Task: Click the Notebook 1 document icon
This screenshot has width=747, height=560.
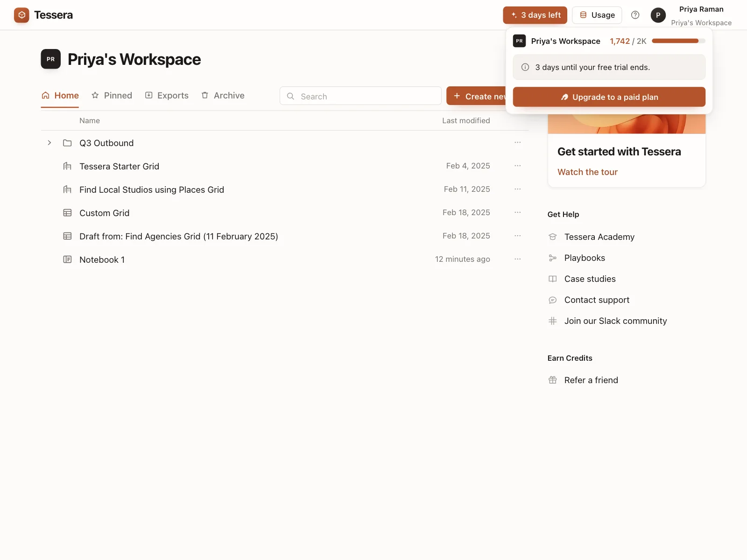Action: 67,259
